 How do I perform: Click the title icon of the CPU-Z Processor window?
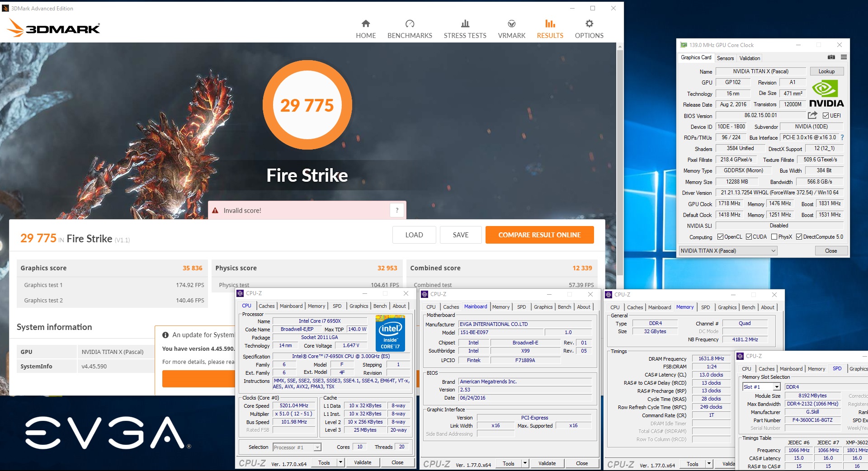pyautogui.click(x=240, y=293)
